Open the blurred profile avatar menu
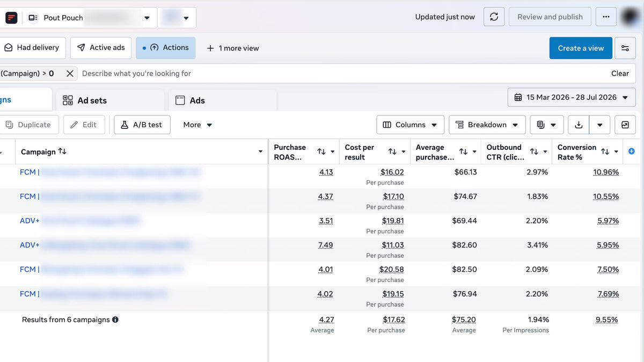Image resolution: width=644 pixels, height=362 pixels. point(630,17)
